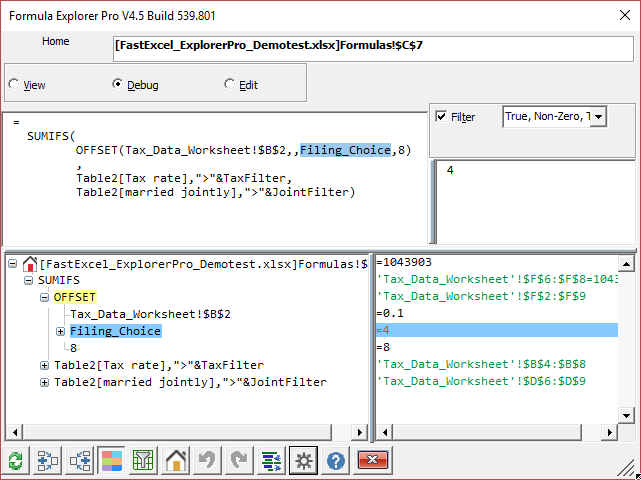
Task: Click the green funnel filter toolbar icon
Action: [143, 461]
